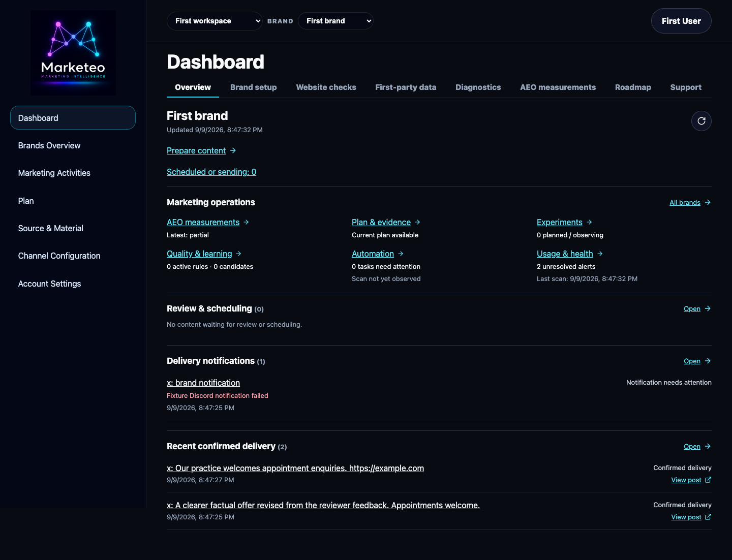This screenshot has width=732, height=560.
Task: Open the All brands link
Action: (x=685, y=202)
